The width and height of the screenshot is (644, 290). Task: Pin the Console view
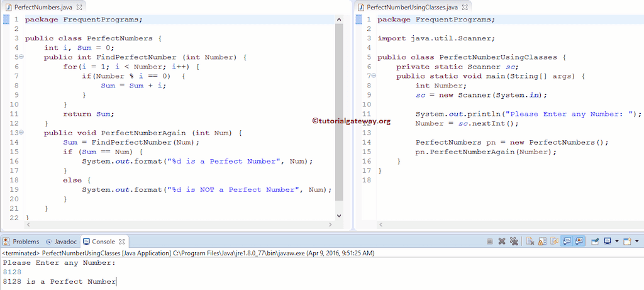pos(595,242)
